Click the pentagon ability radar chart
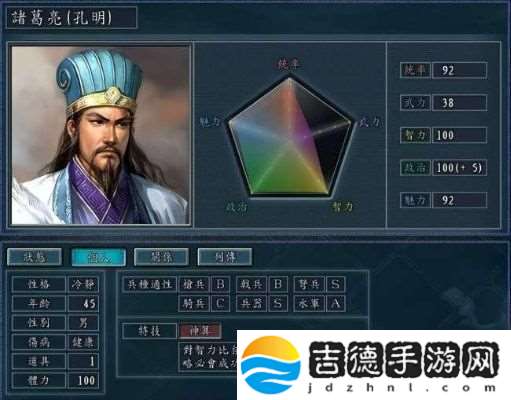This screenshot has height=400, width=511. pyautogui.click(x=290, y=137)
